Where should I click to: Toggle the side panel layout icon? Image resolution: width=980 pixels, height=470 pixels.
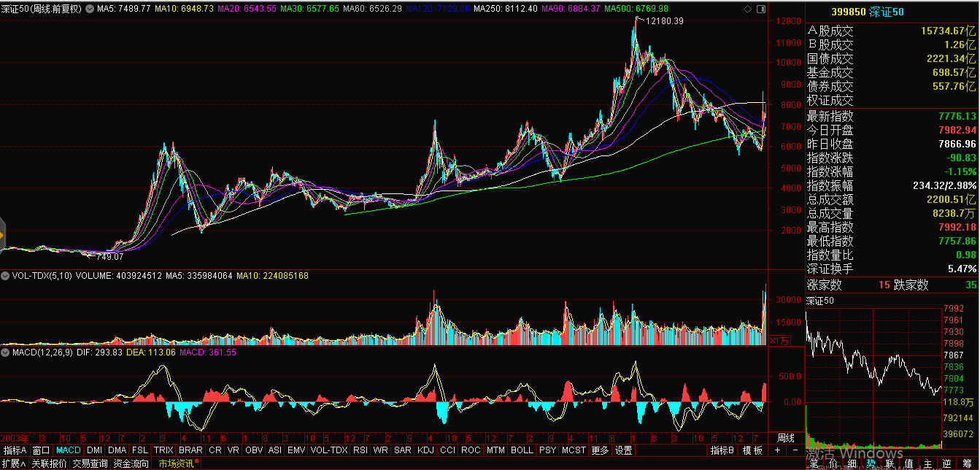tap(759, 9)
